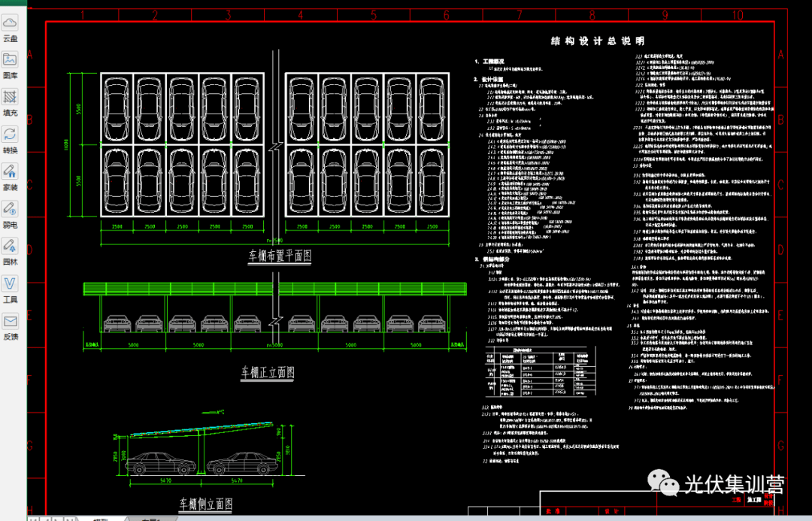The height and width of the screenshot is (521, 812).
Task: Click the 车棚侧立面图 side elevation title
Action: click(205, 503)
